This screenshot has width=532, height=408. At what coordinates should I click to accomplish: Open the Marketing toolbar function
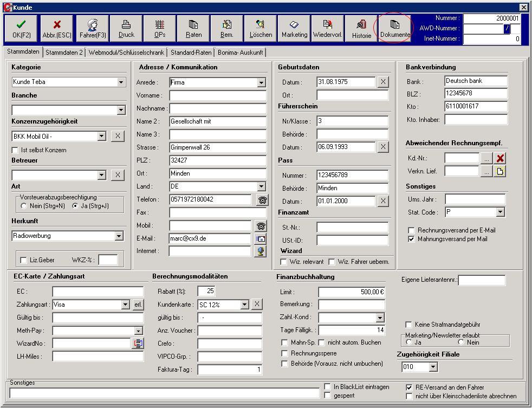tap(294, 28)
